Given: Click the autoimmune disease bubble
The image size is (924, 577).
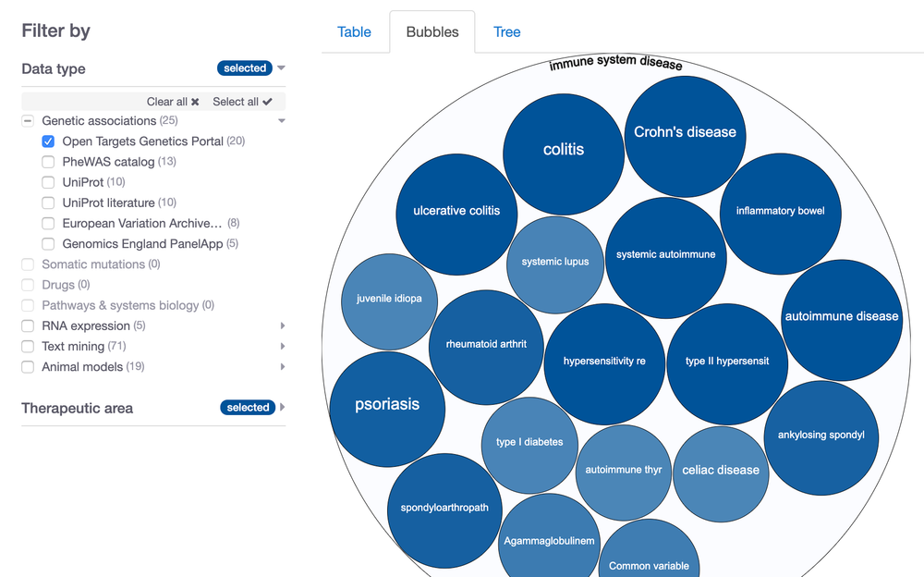Looking at the screenshot, I should click(842, 320).
